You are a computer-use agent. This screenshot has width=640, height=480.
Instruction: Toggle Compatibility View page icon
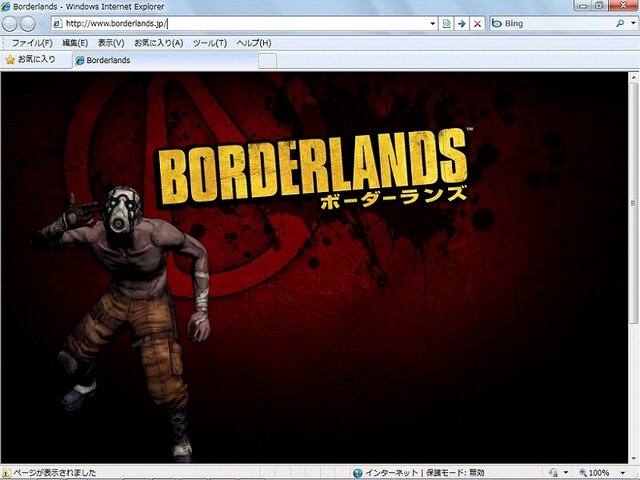pos(447,24)
